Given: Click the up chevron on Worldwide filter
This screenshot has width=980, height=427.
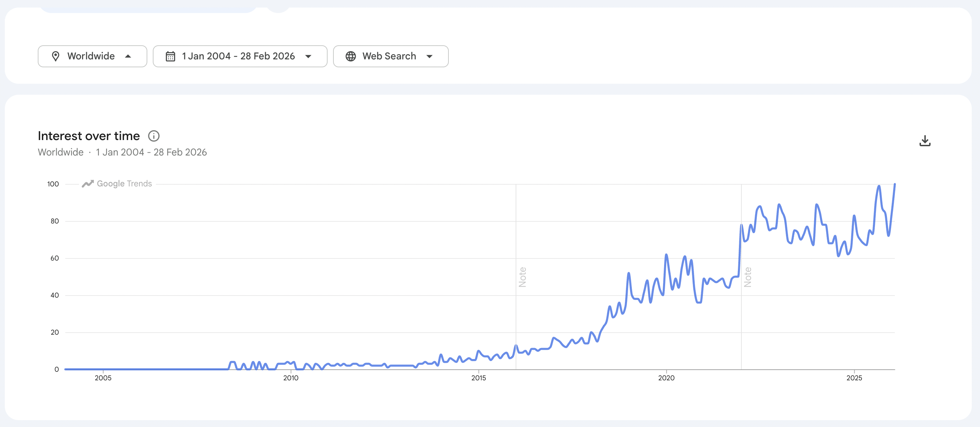Looking at the screenshot, I should coord(128,56).
